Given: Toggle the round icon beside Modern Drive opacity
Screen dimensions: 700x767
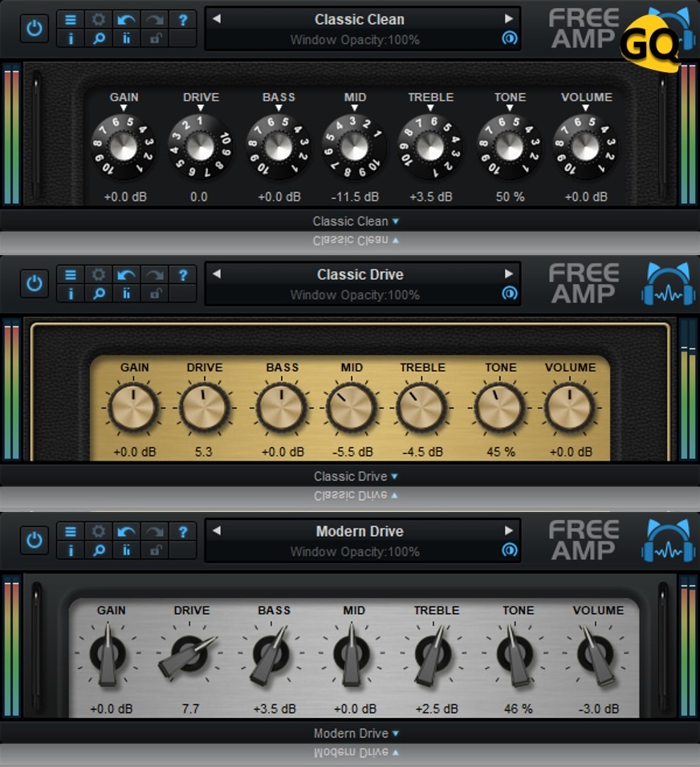Looking at the screenshot, I should click(x=509, y=550).
